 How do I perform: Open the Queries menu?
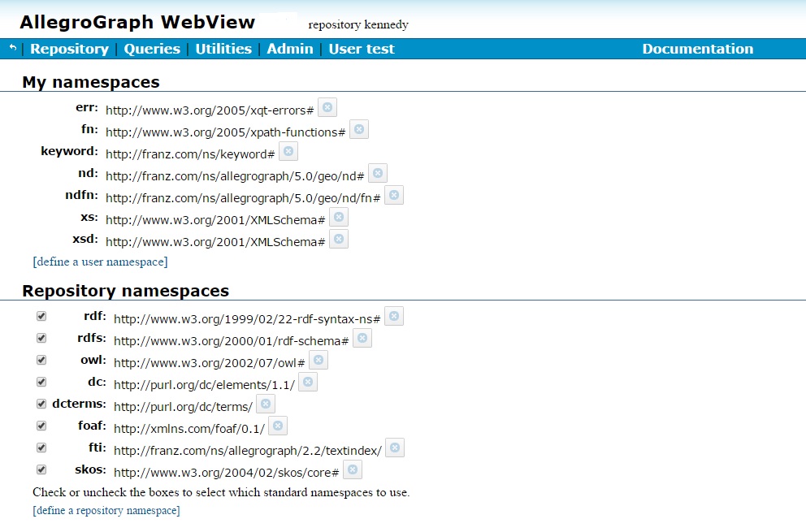[x=151, y=49]
